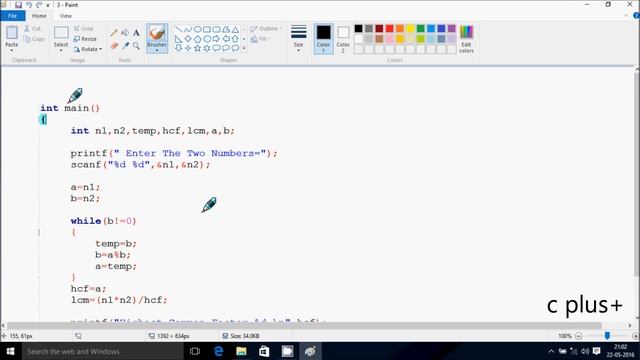Adjust the zoom slider handle
640x360 pixels.
(x=607, y=336)
